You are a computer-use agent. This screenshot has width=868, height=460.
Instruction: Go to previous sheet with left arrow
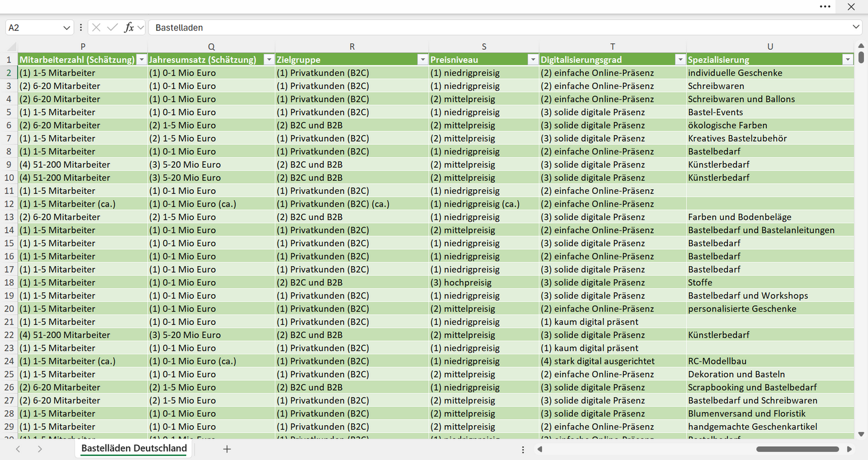18,449
